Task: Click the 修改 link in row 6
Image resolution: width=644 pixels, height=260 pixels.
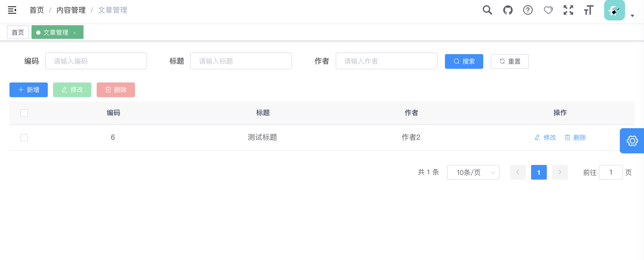Action: click(546, 138)
